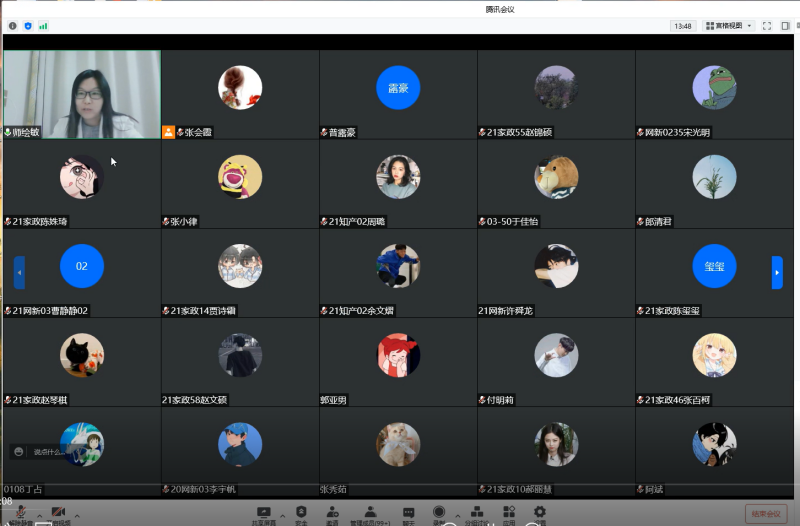This screenshot has height=526, width=800.
Task: Open the Settings gear in bottom toolbar
Action: 540,512
